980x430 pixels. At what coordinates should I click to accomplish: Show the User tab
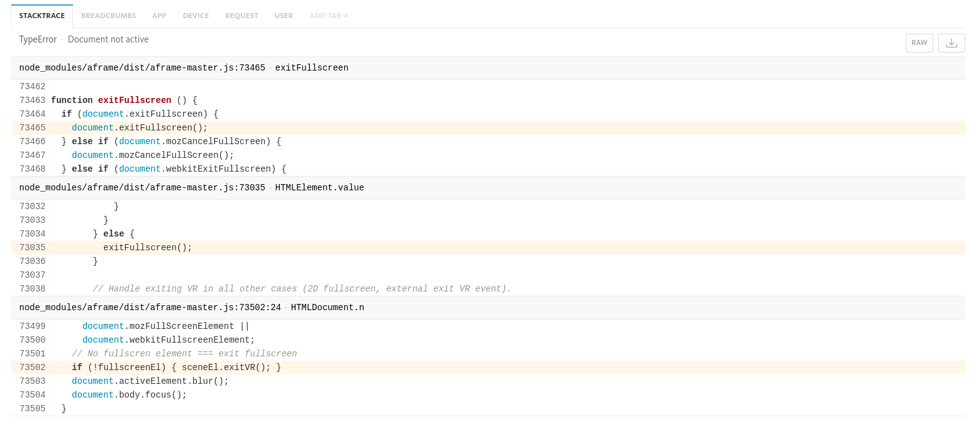(x=284, y=16)
